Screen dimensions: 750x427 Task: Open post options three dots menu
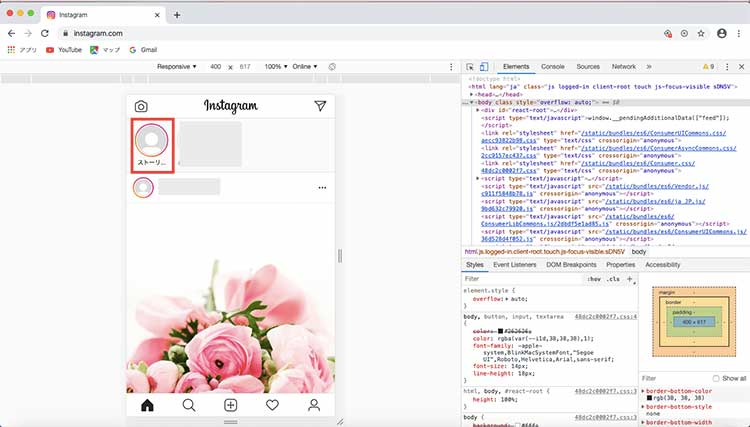[x=322, y=188]
